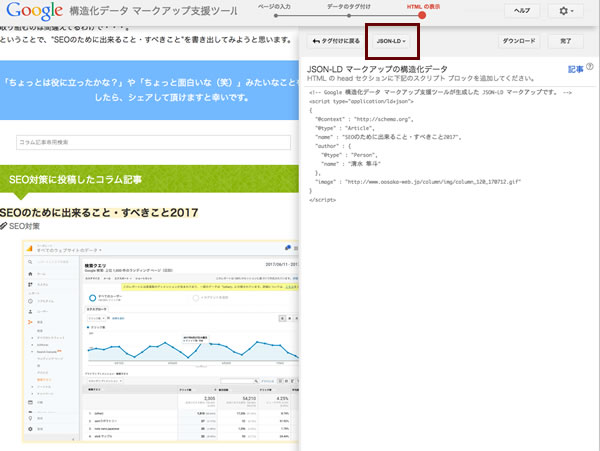Image resolution: width=600 pixels, height=451 pixels.
Task: Open the gear settings menu
Action: (567, 11)
